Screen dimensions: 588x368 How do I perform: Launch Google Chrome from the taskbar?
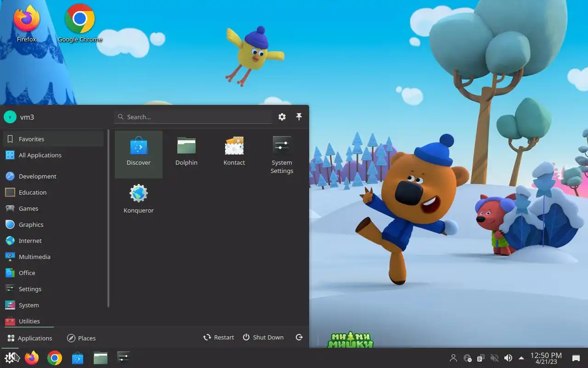[x=55, y=358]
